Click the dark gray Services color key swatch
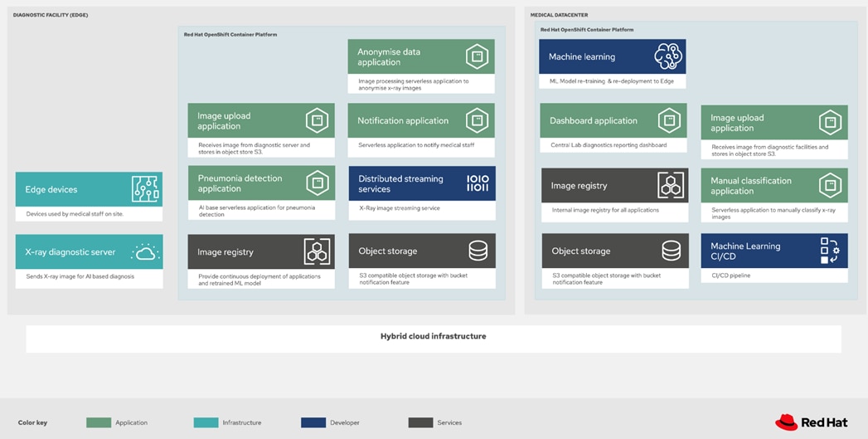Screen dimensions: 868x439 click(420, 422)
